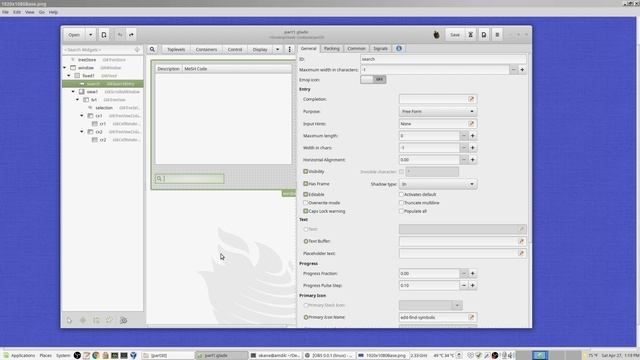The width and height of the screenshot is (640, 360).
Task: Toggle the Emoji icon switch
Action: click(x=373, y=80)
